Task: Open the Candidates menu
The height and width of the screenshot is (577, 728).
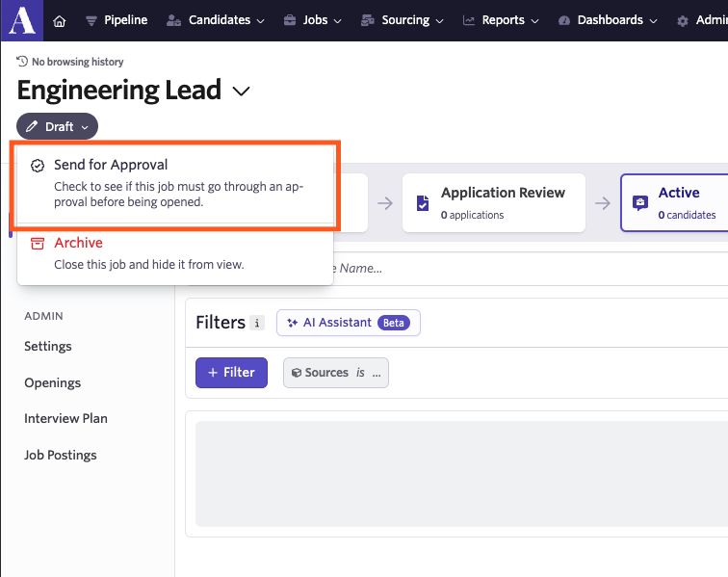Action: [216, 20]
